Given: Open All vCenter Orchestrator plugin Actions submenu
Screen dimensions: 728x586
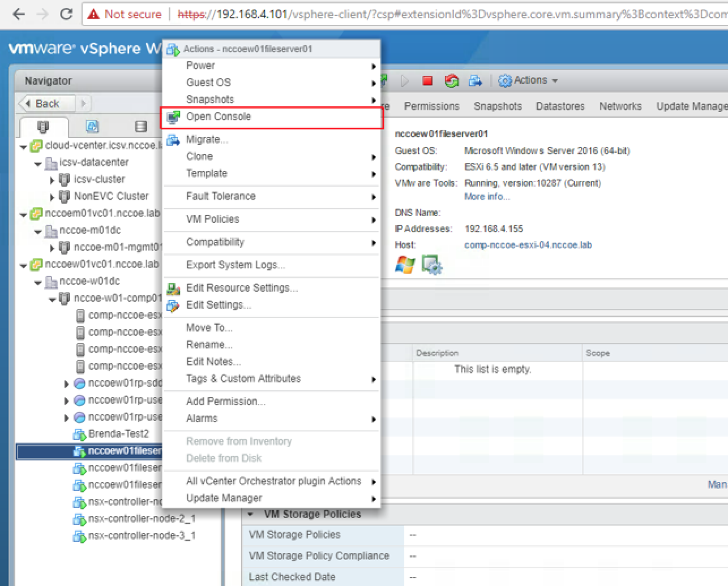Looking at the screenshot, I should coord(272,481).
